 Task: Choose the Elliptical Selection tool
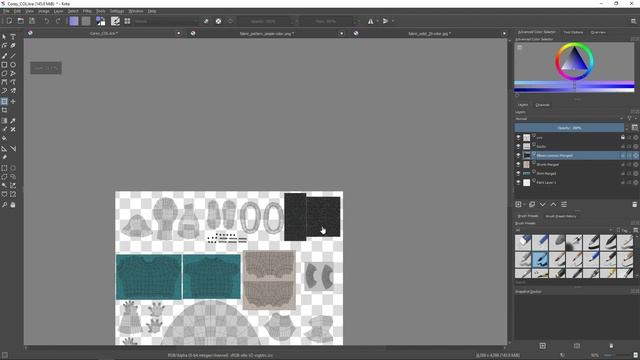tap(13, 168)
